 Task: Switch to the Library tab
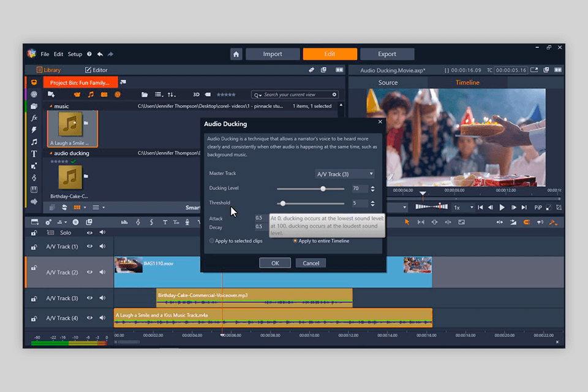(x=48, y=70)
